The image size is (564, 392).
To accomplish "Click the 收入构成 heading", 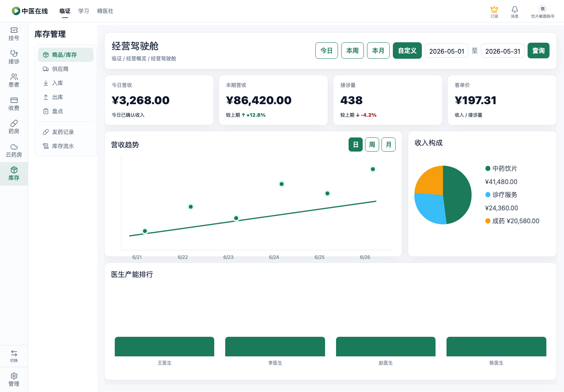I will [428, 143].
